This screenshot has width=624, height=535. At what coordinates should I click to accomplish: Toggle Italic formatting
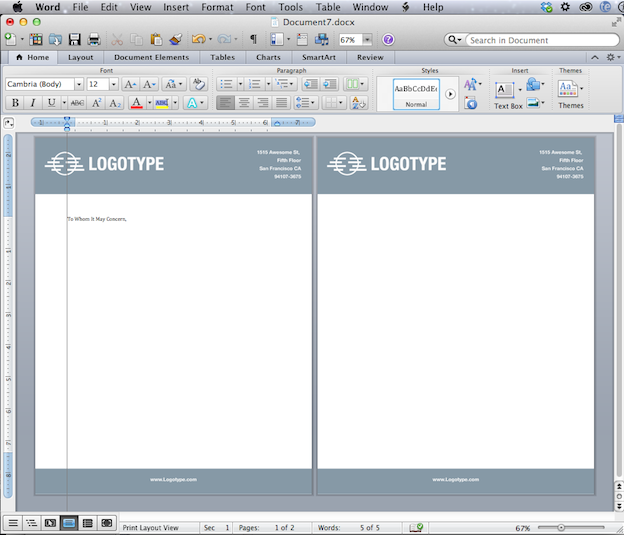coord(32,103)
